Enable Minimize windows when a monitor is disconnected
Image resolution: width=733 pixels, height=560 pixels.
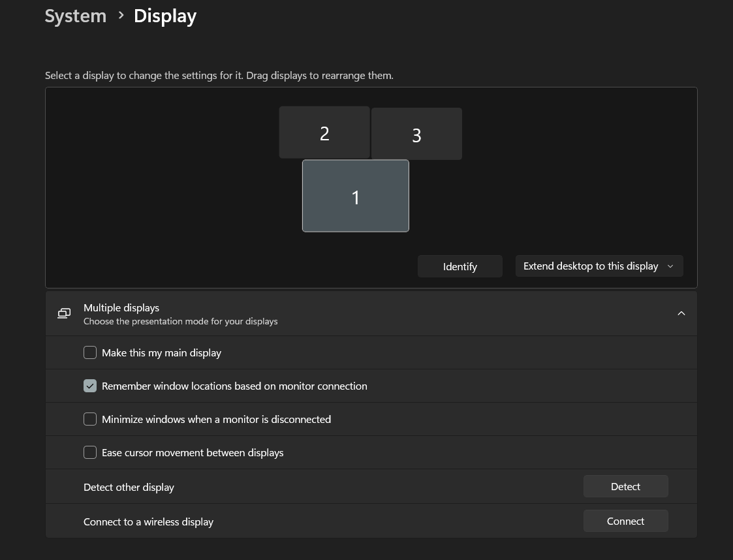coord(90,419)
